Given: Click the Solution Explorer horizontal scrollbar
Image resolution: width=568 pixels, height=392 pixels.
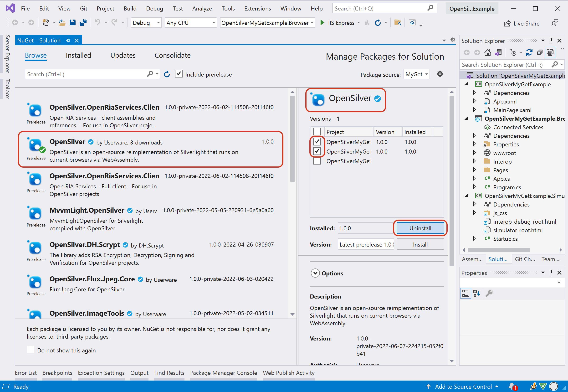Looking at the screenshot, I should [499, 250].
